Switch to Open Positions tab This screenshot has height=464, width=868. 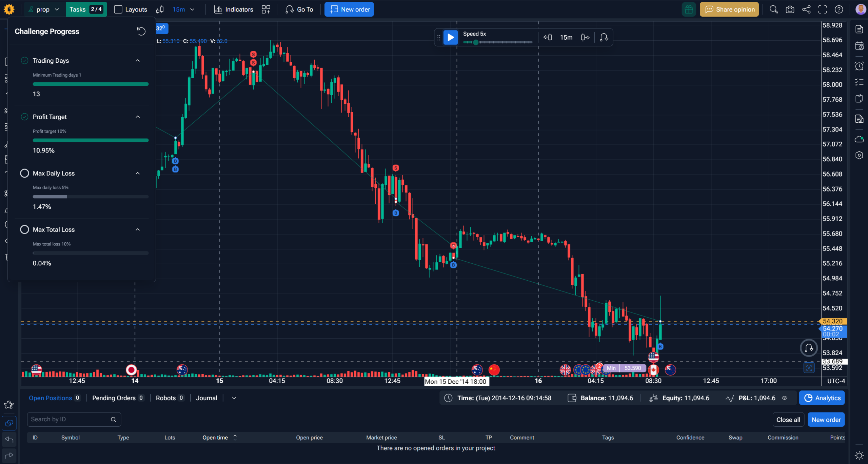pyautogui.click(x=55, y=398)
